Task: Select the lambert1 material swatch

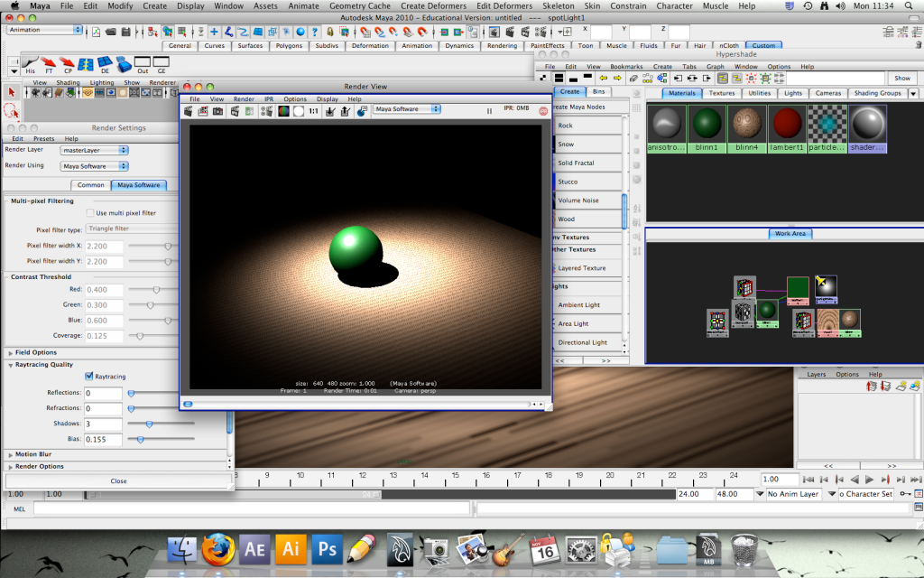Action: point(787,128)
